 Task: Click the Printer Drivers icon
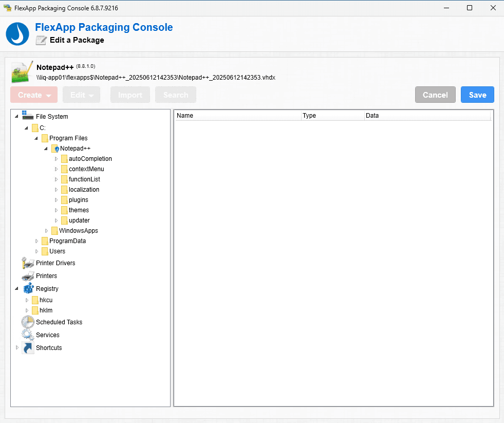(28, 263)
